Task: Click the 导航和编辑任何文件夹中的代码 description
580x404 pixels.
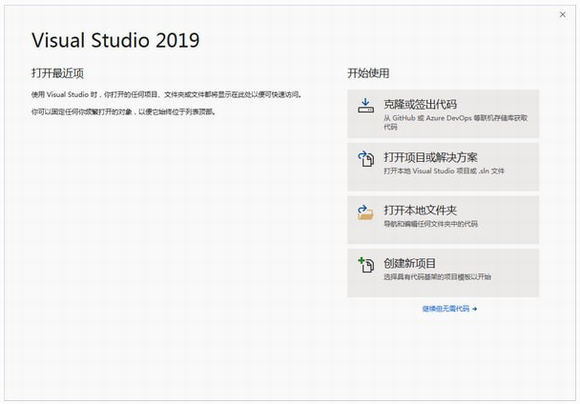Action: (x=431, y=224)
